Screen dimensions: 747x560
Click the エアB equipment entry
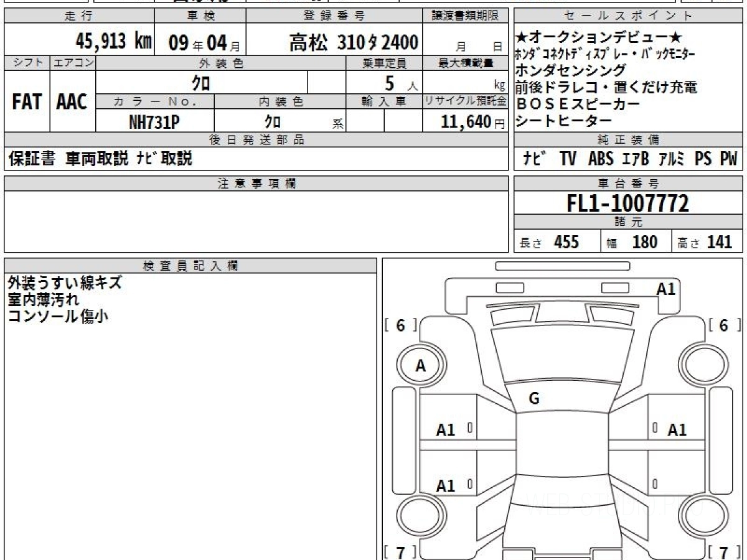[x=636, y=159]
